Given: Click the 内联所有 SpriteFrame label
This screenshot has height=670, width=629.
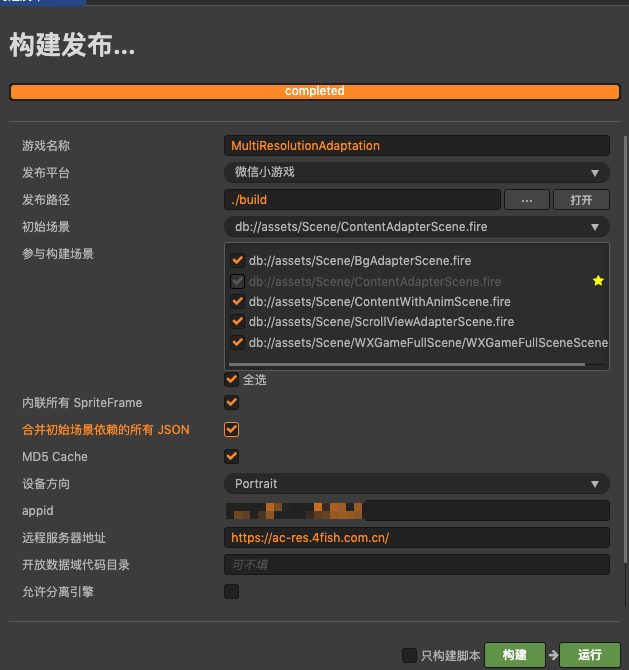Looking at the screenshot, I should tap(82, 403).
